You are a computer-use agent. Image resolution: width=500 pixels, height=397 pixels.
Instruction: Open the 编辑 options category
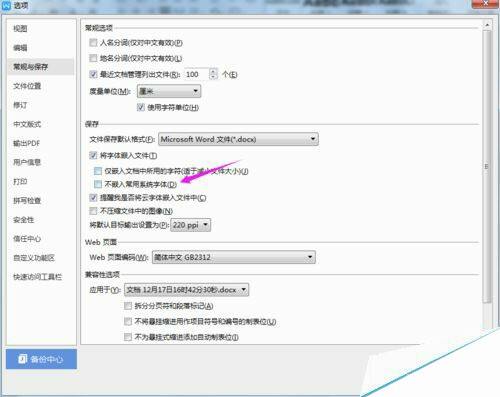pos(20,48)
